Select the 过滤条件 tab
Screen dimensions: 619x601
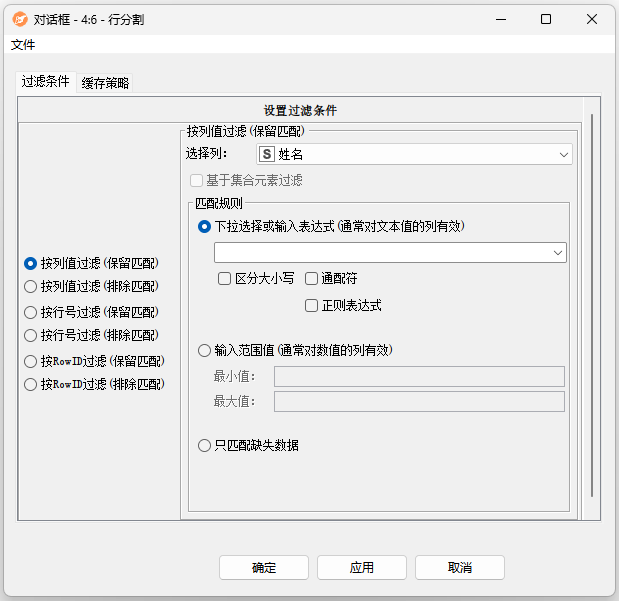click(46, 82)
